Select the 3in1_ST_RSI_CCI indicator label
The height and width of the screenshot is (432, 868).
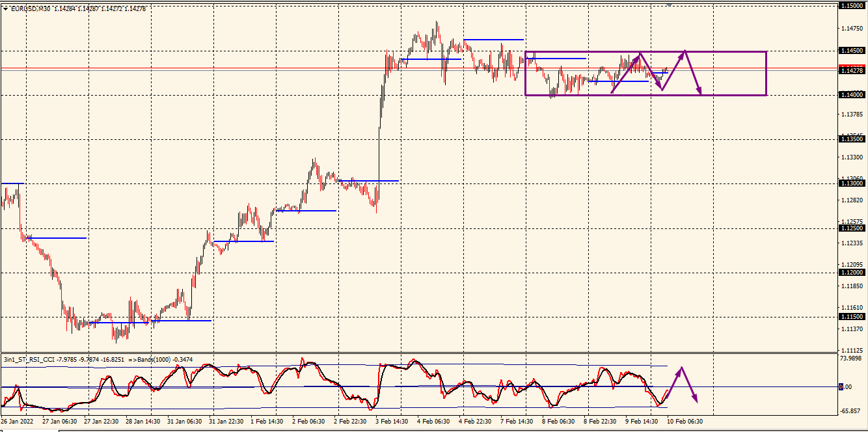click(29, 359)
